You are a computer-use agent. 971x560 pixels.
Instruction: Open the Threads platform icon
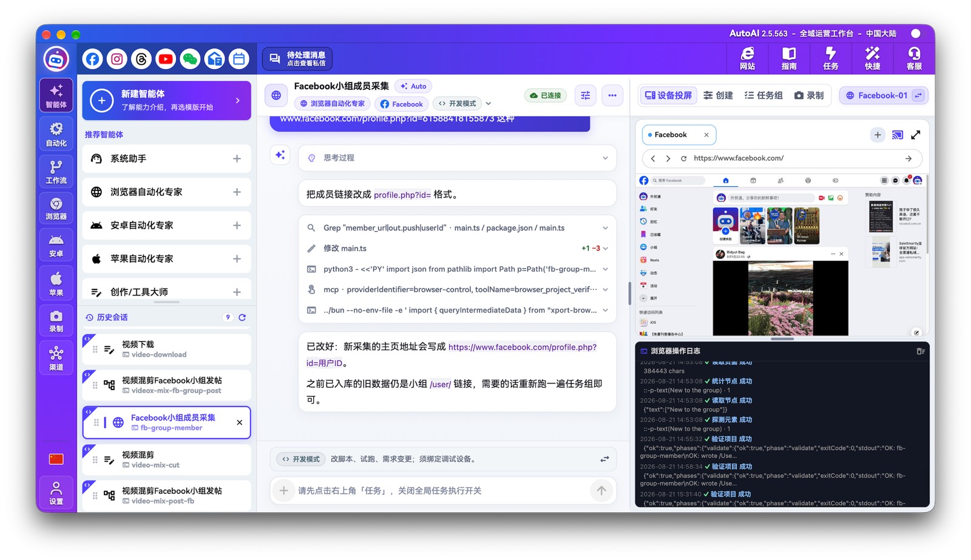tap(141, 59)
